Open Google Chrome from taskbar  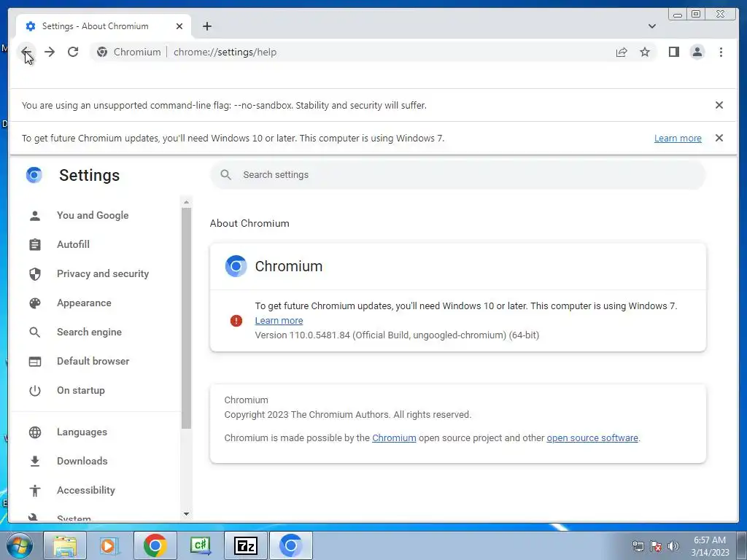(x=155, y=545)
